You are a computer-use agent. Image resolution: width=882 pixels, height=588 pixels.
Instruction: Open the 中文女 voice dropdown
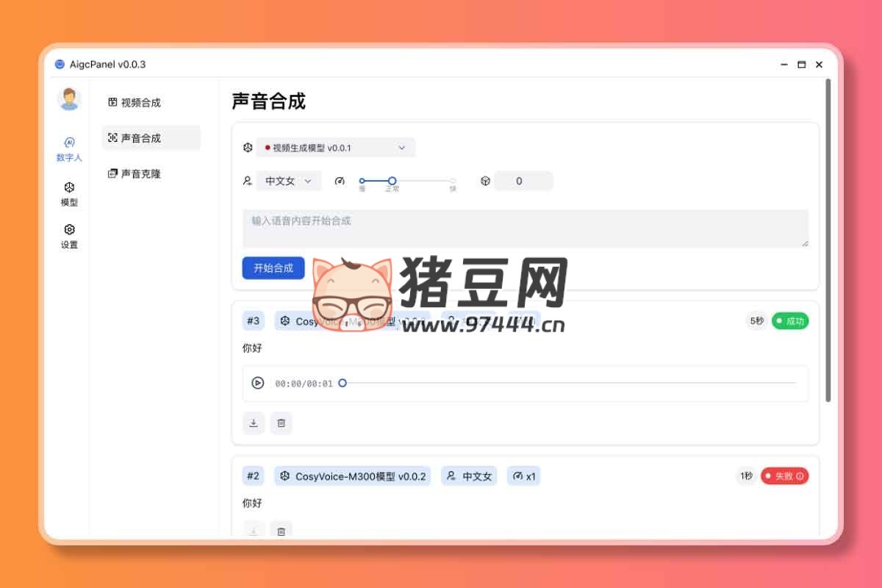tap(288, 181)
